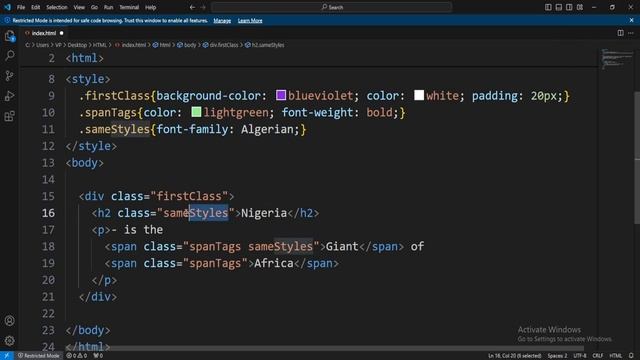The image size is (640, 360).
Task: Open the Edit menu
Action: 36,7
